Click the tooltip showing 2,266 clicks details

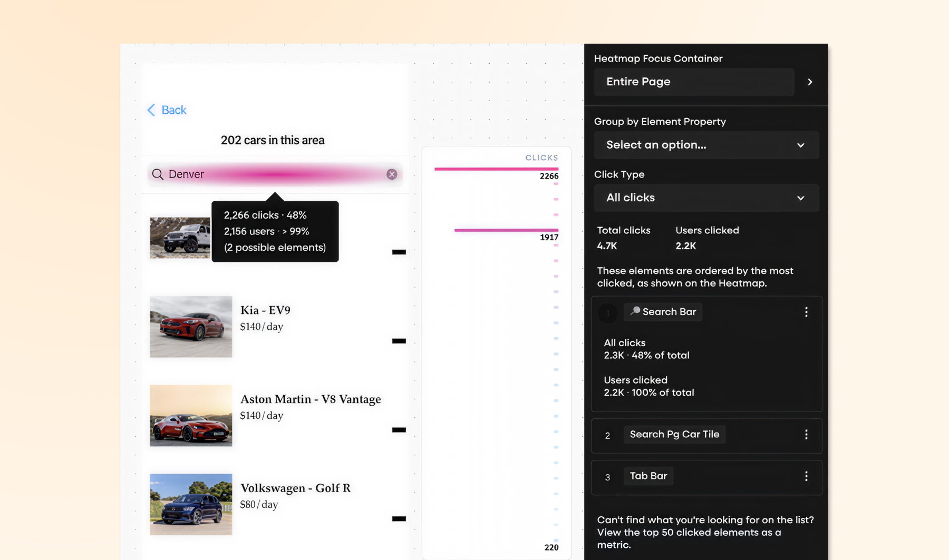coord(275,231)
